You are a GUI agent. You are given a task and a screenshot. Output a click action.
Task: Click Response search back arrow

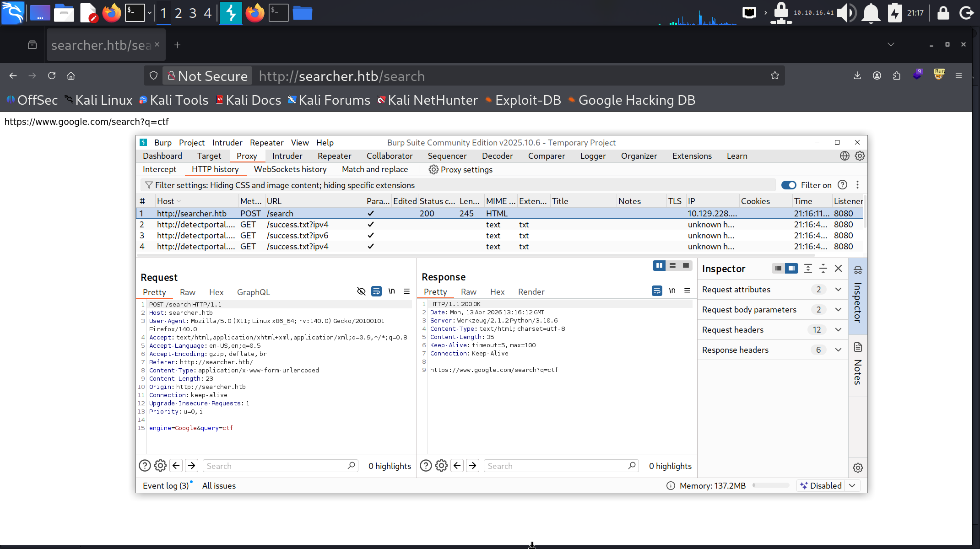click(457, 466)
